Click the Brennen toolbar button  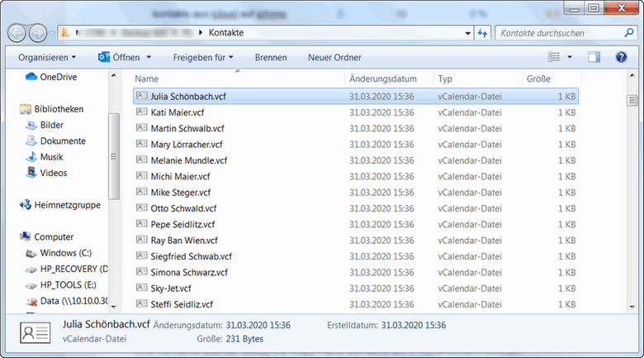[x=271, y=58]
